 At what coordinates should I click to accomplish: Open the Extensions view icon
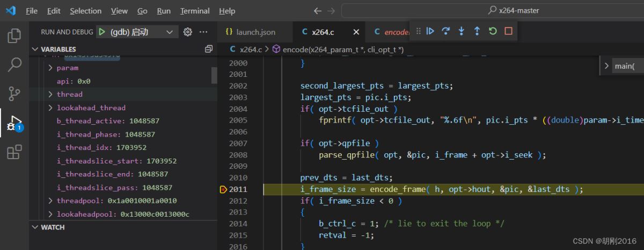(14, 152)
